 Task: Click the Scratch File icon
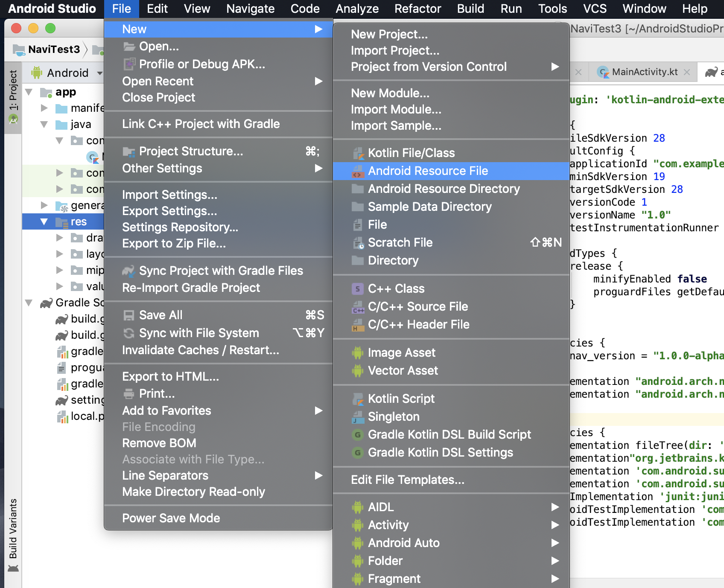pyautogui.click(x=358, y=243)
